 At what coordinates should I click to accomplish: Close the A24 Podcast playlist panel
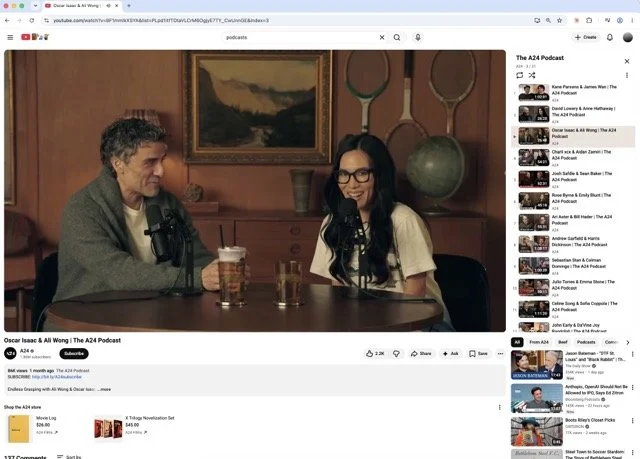(627, 61)
